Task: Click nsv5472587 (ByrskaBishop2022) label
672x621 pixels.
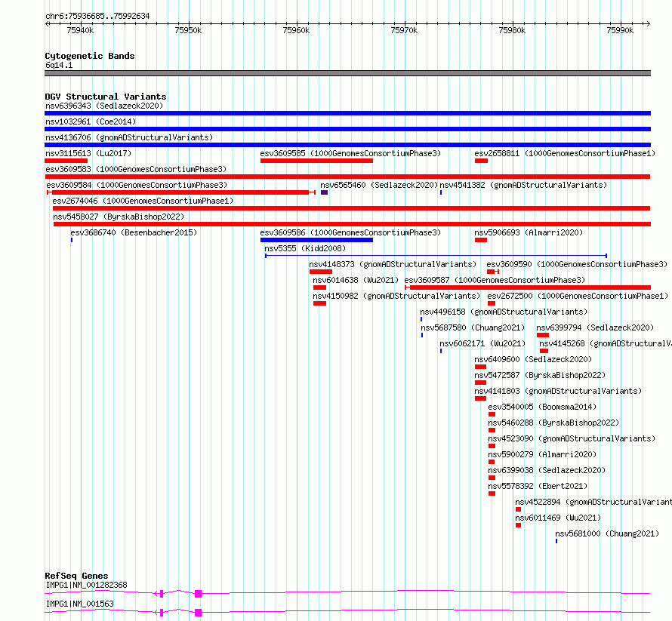Action: (540, 375)
